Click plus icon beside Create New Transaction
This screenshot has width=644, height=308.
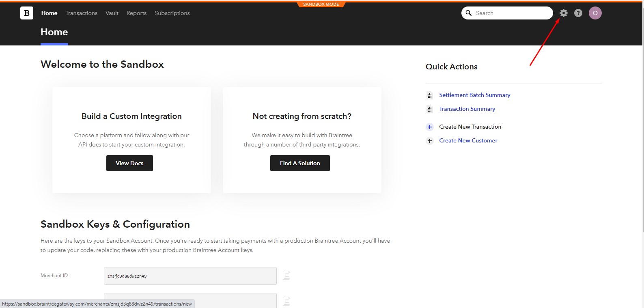[x=430, y=127]
